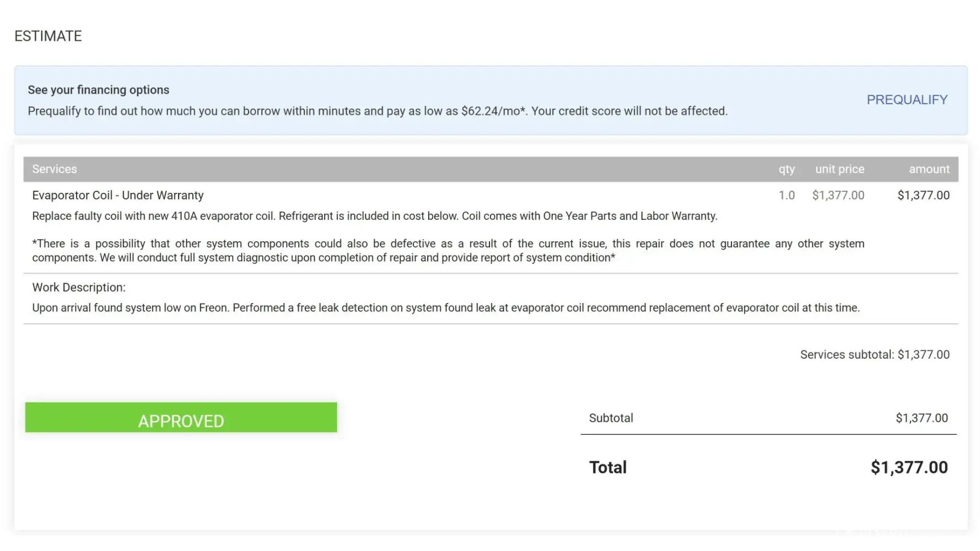980x551 pixels.
Task: Click the Services subtotal line
Action: pyautogui.click(x=874, y=355)
